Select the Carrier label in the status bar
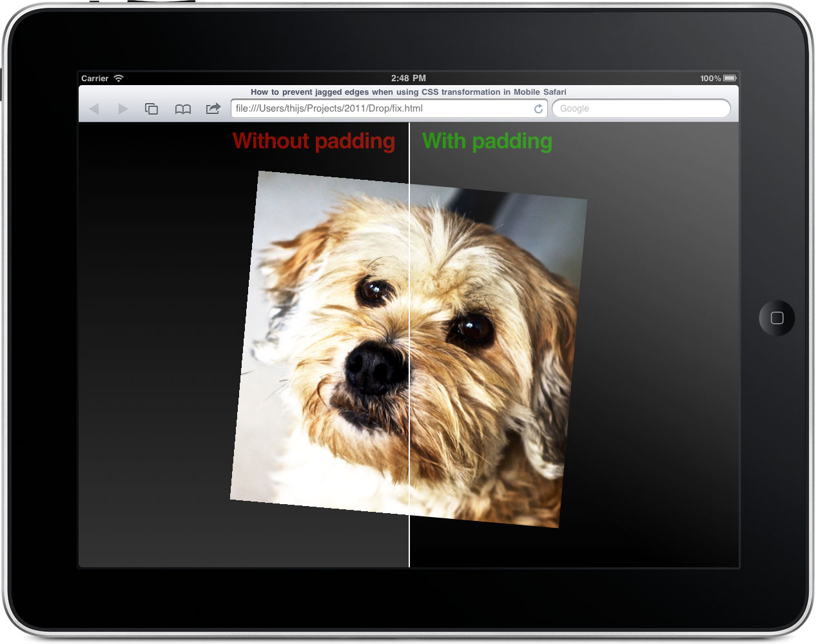 [x=94, y=78]
